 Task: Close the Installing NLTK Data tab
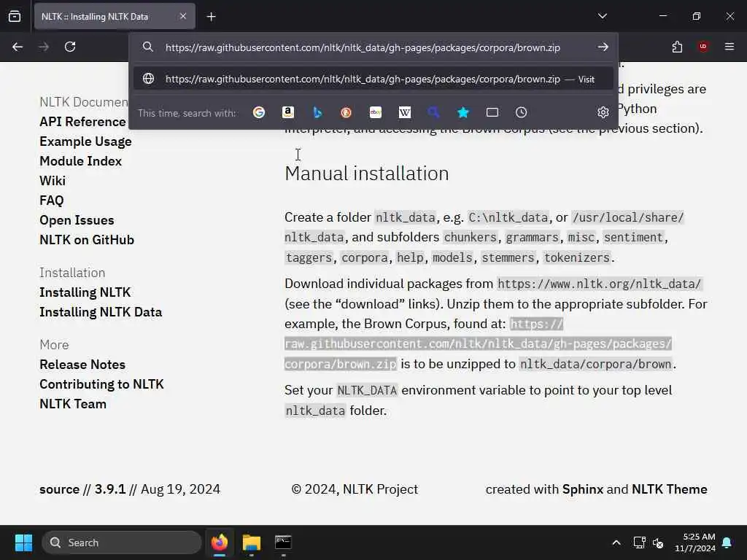click(183, 16)
